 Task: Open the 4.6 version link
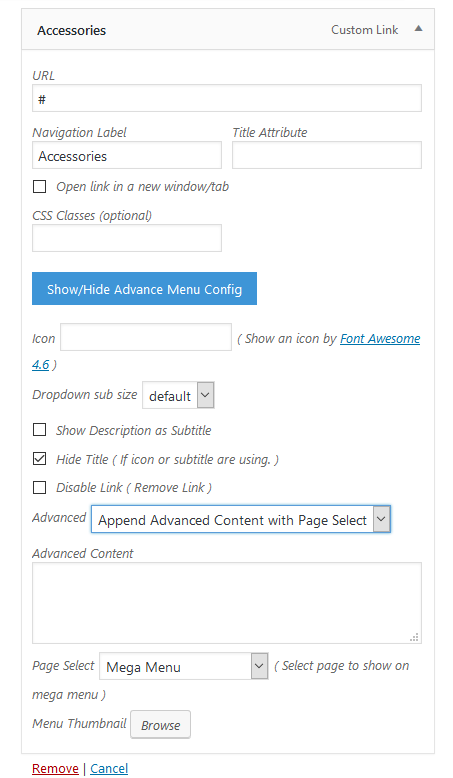[x=41, y=365]
